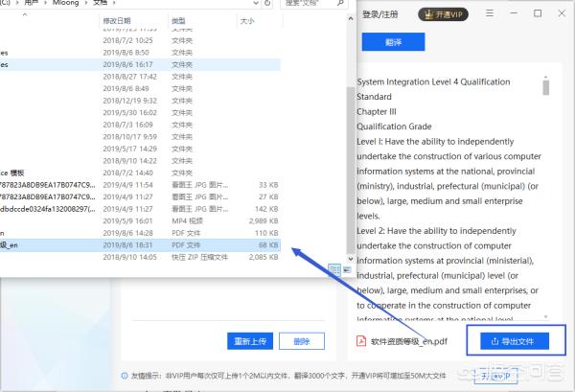Click the blue 翻译 button
575x392 pixels.
point(393,42)
